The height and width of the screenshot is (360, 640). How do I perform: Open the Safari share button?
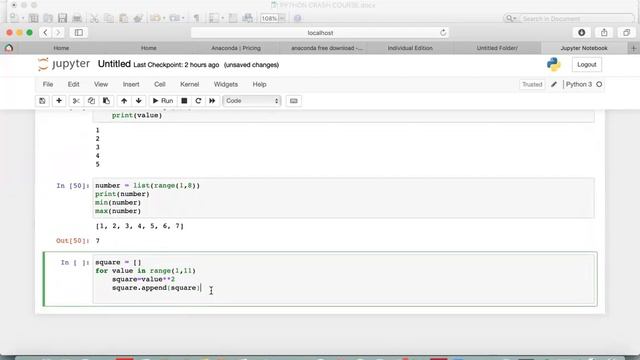[x=604, y=33]
